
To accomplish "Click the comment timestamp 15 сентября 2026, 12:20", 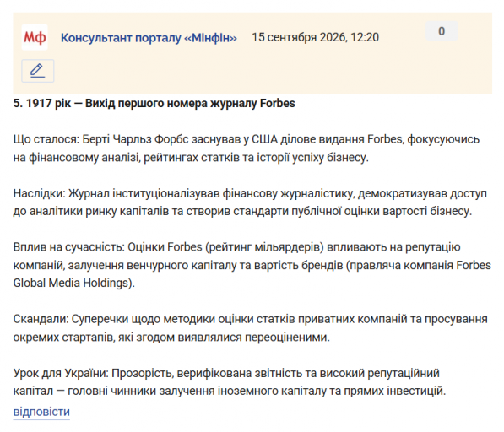I will pos(316,37).
